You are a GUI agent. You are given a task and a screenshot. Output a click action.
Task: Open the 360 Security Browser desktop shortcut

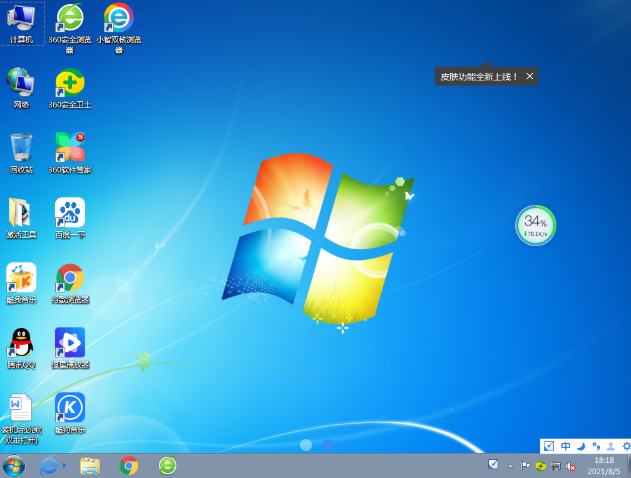point(69,19)
